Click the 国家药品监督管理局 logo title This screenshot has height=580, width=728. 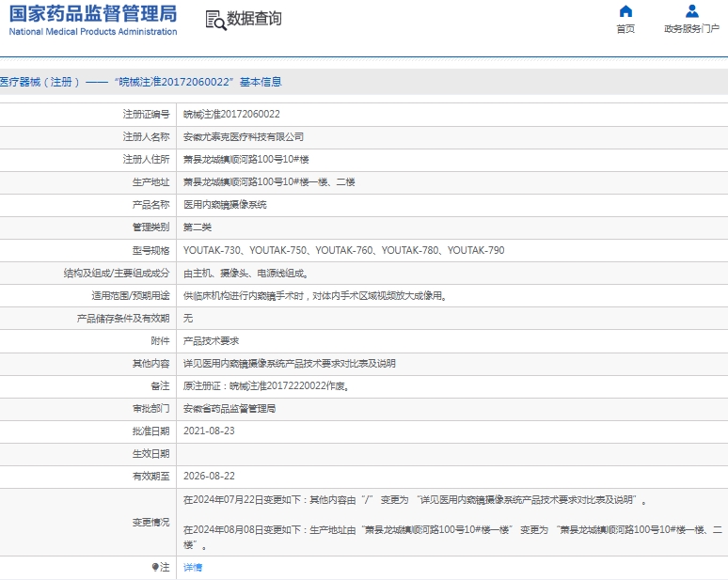pyautogui.click(x=92, y=13)
